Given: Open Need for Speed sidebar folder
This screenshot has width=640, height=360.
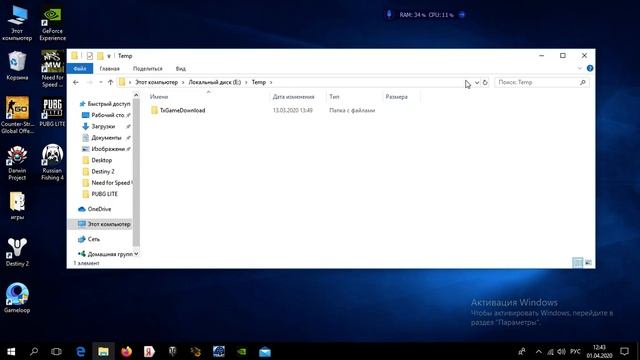Looking at the screenshot, I should (110, 183).
